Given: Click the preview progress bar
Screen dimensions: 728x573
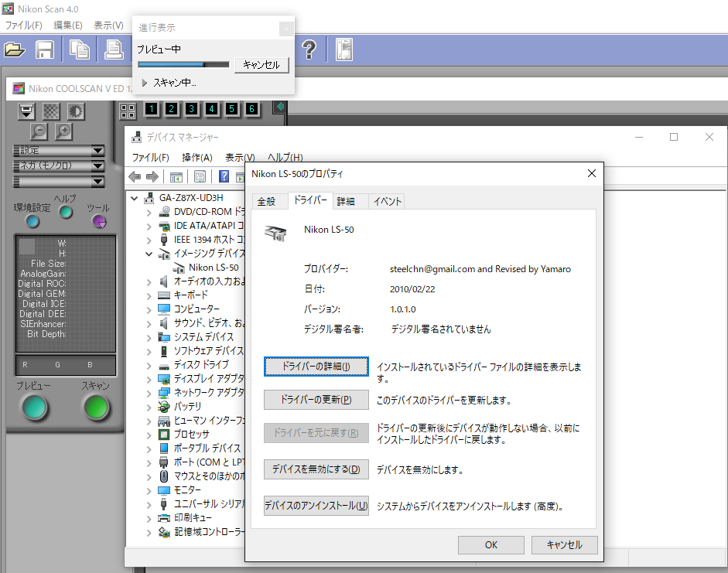Looking at the screenshot, I should (183, 64).
